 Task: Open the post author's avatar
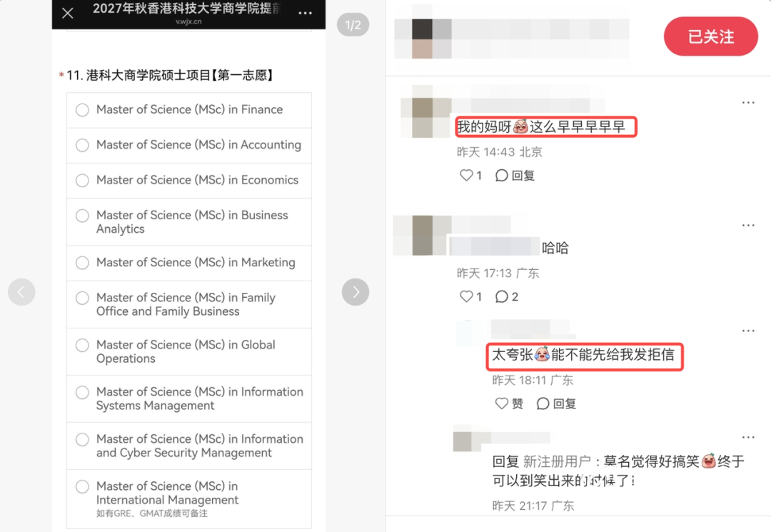tap(422, 39)
